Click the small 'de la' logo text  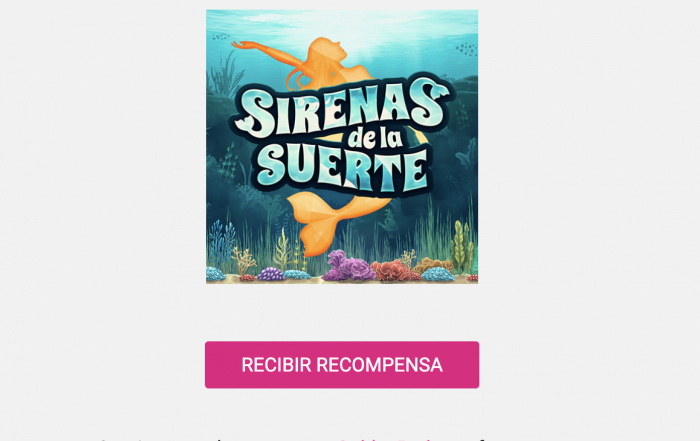click(374, 137)
